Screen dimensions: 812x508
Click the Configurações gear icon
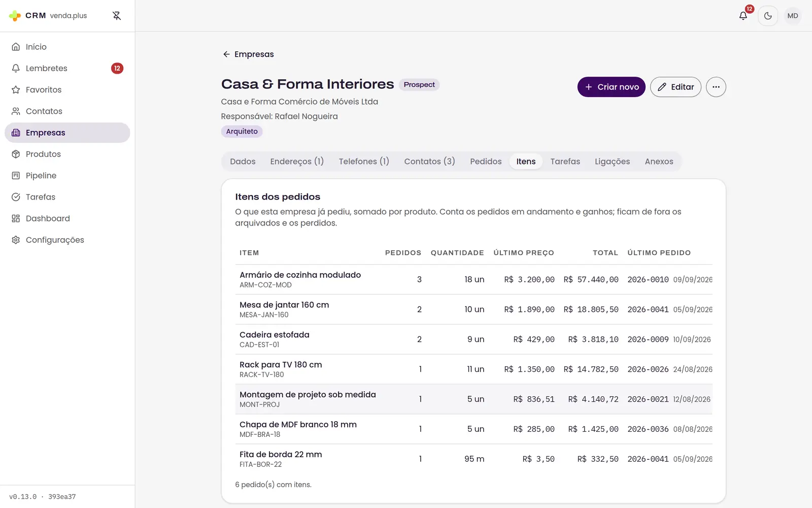(x=16, y=240)
